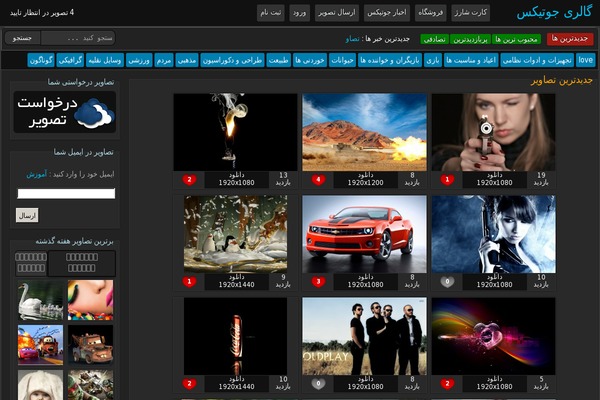Open the colorful makeup lips sidebar thumbnail

[x=90, y=300]
